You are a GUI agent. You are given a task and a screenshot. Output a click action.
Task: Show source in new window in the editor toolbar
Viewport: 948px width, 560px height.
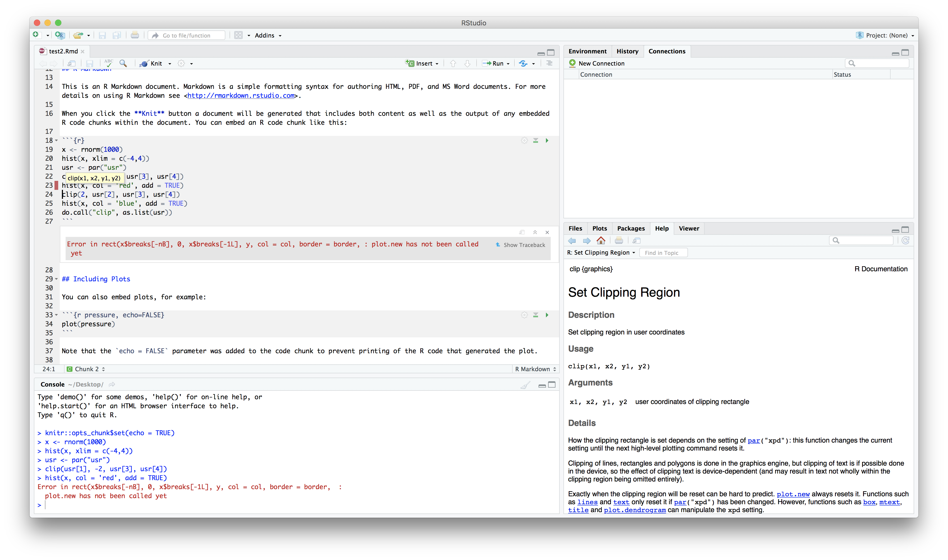tap(72, 63)
